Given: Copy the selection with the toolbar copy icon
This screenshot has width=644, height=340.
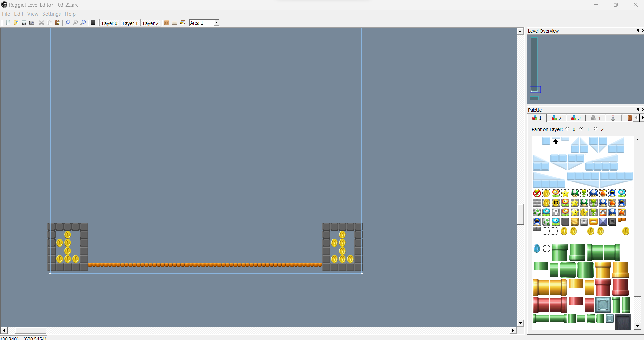Looking at the screenshot, I should tap(49, 23).
